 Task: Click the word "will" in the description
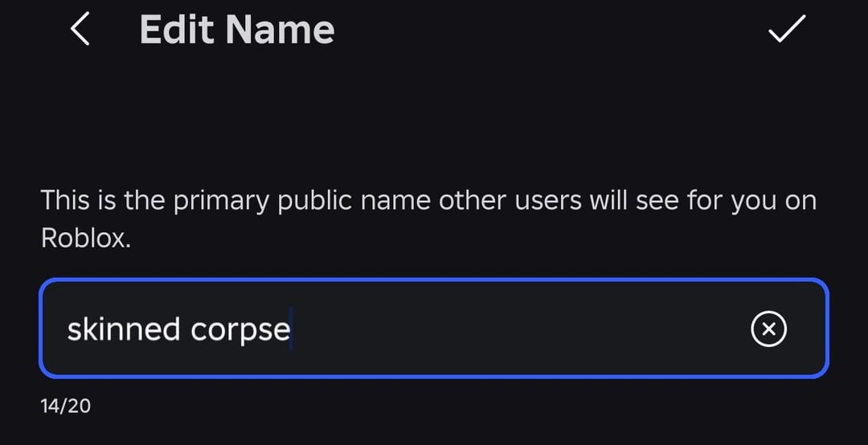pos(607,201)
